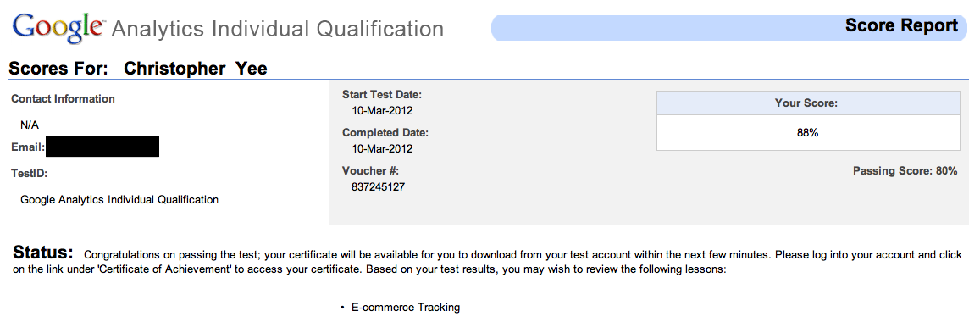
Task: Click the Status heading
Action: pos(43,253)
